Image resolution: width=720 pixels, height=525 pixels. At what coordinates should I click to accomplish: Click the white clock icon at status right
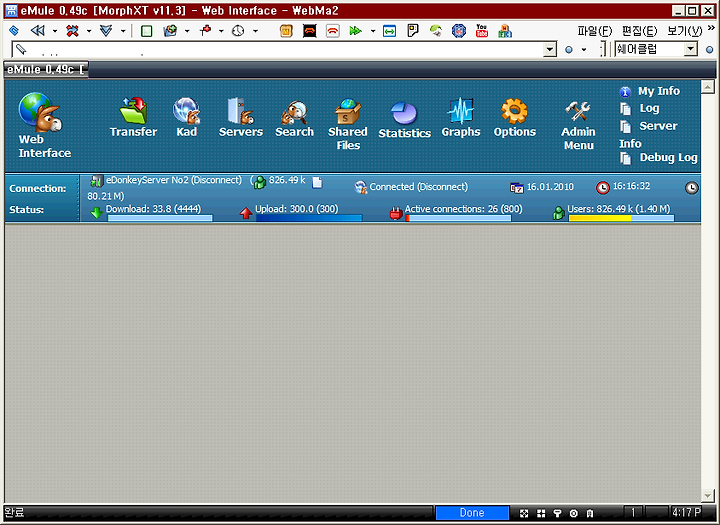tap(692, 187)
